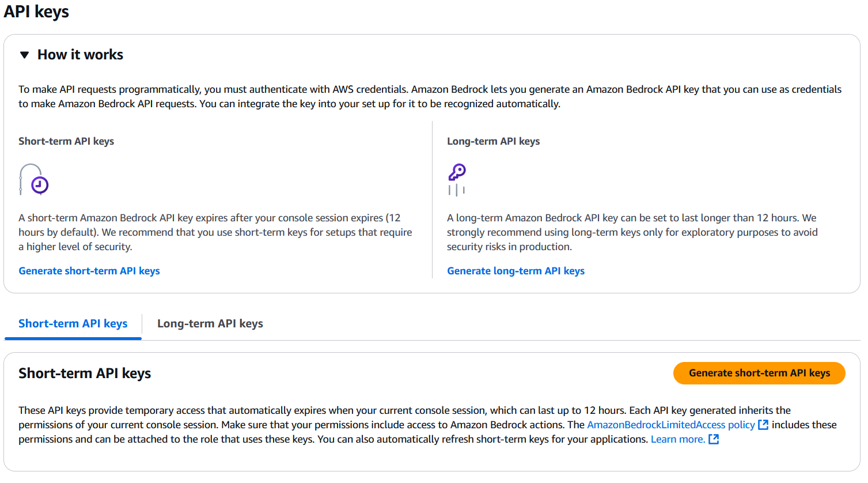Open the AmazonBedrockLimitedAccess policy link
The width and height of the screenshot is (868, 483).
670,425
